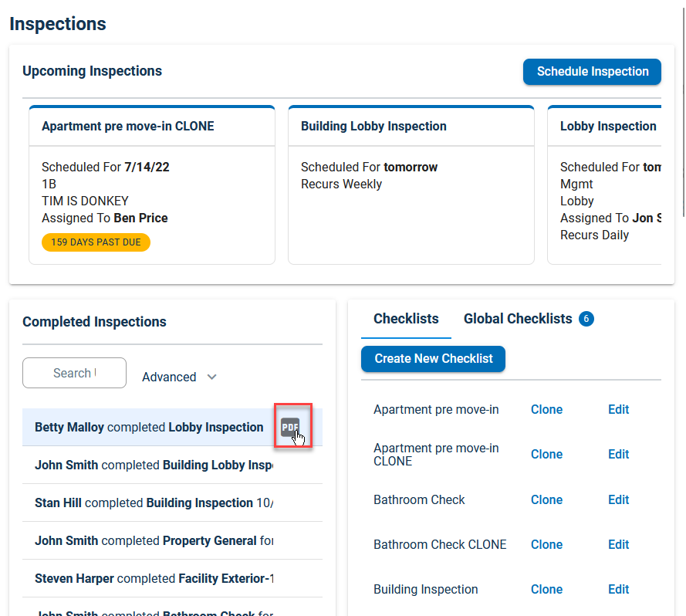Edit the Bathroom Check CLONE checklist
686x616 pixels.
coord(618,544)
